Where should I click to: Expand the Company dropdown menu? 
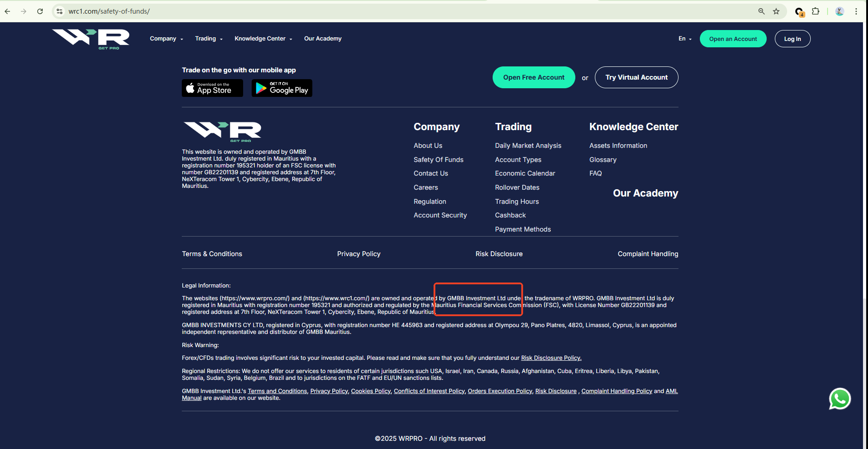click(166, 39)
